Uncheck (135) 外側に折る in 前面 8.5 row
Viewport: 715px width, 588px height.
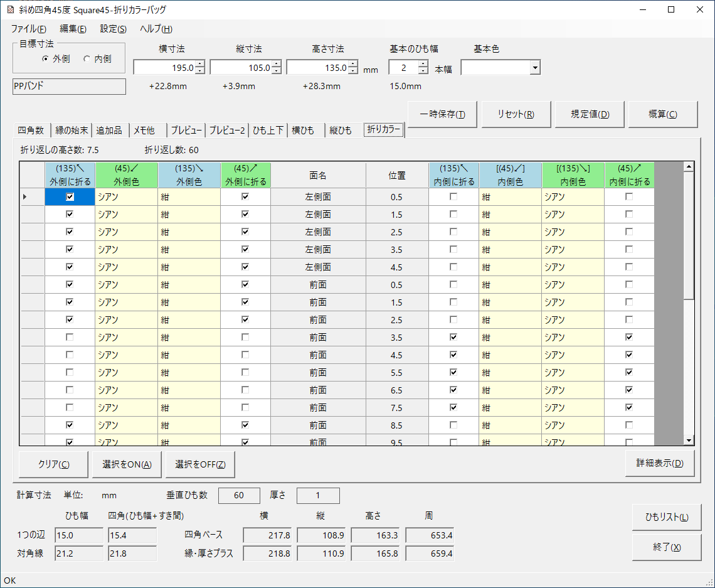pyautogui.click(x=70, y=425)
